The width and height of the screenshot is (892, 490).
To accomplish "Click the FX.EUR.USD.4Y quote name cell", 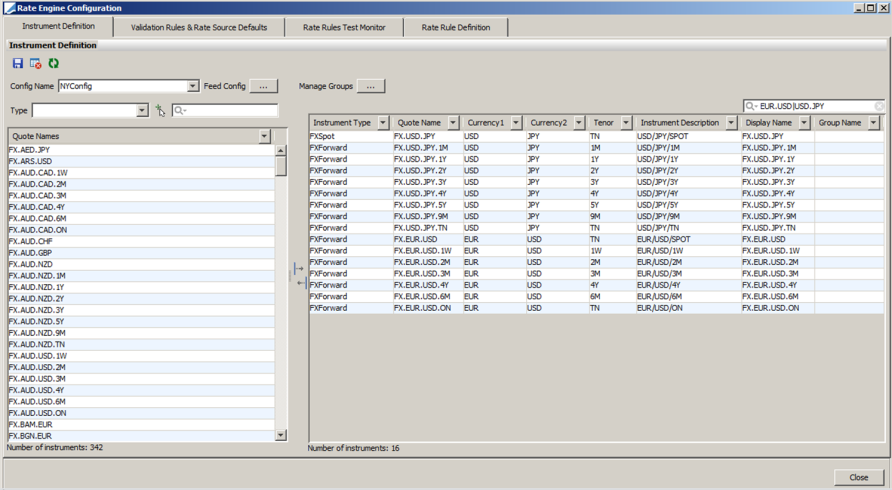I will (427, 285).
